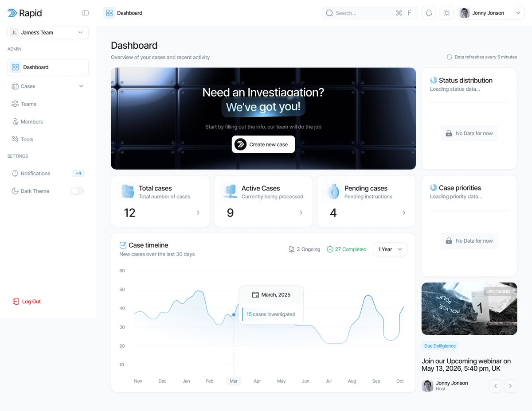Go to Dashboard from the sidebar
The height and width of the screenshot is (411, 532).
(x=35, y=67)
